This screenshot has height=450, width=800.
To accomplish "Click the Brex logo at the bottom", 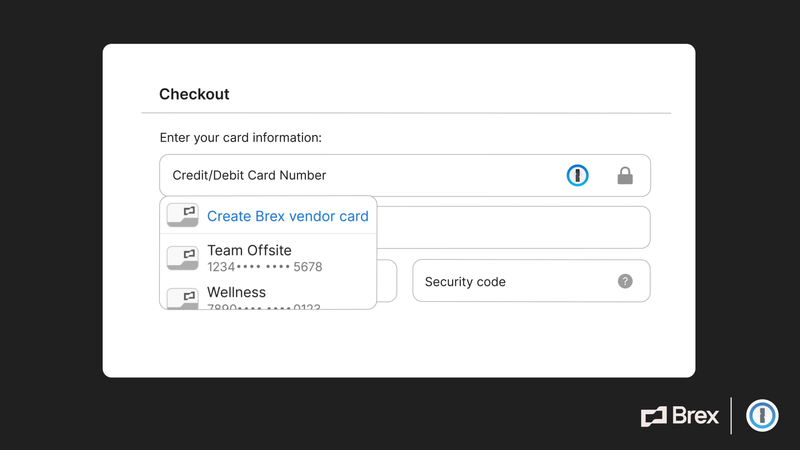I will pos(680,416).
